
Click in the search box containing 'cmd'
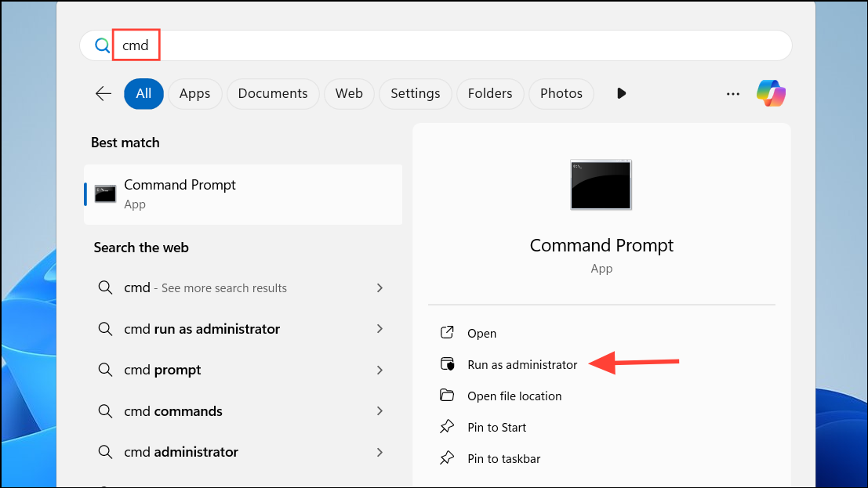click(x=436, y=45)
